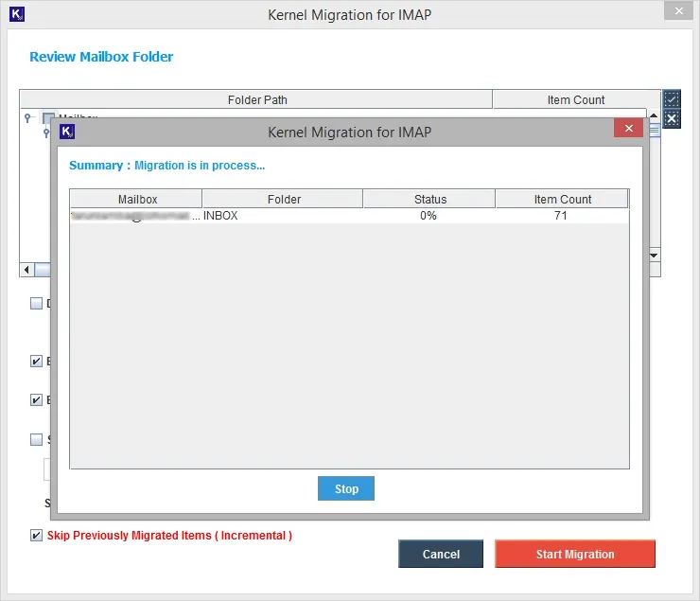Cancel the Review Mailbox Folder window

pyautogui.click(x=441, y=554)
